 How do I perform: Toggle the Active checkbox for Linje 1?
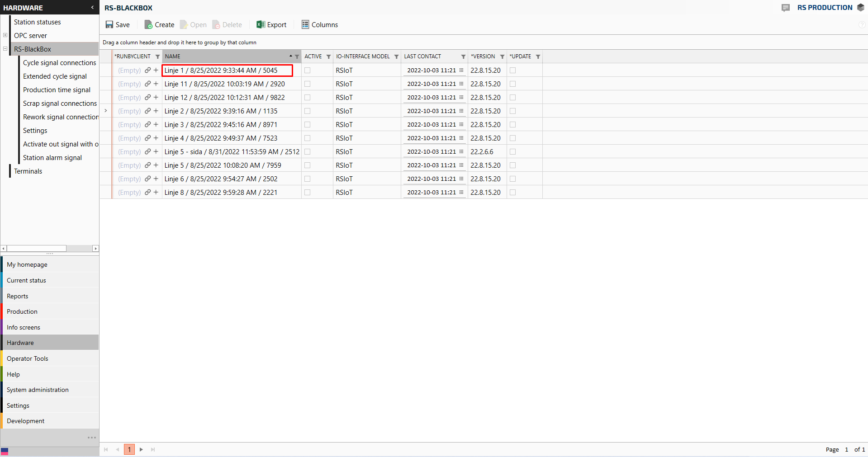(x=308, y=71)
